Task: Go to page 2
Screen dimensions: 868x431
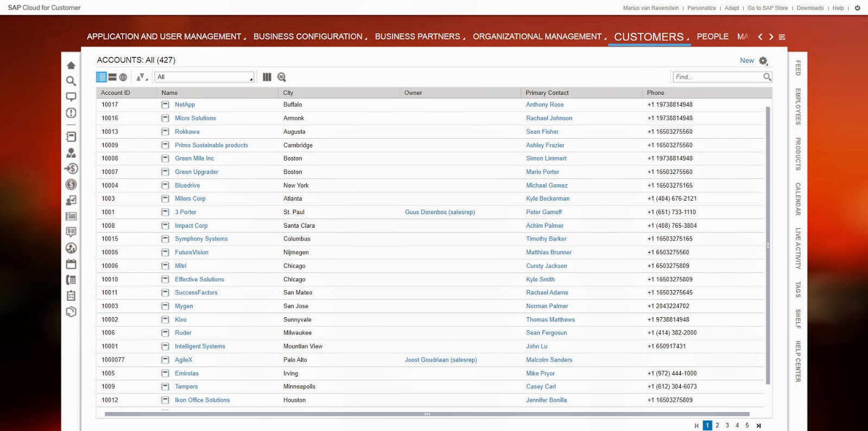Action: pos(717,426)
